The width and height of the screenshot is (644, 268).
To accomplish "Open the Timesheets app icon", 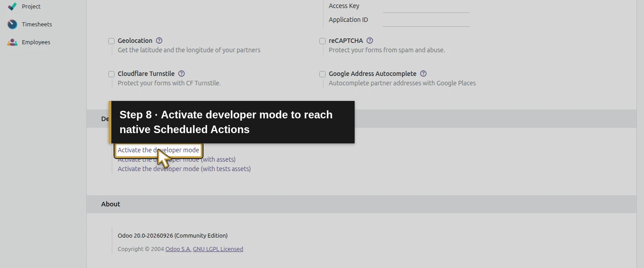I will coord(13,24).
